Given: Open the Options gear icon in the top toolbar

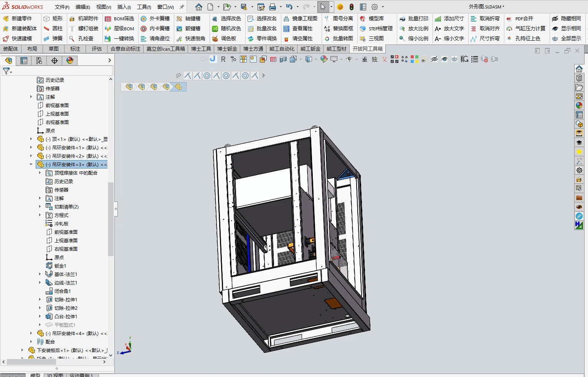Looking at the screenshot, I should (x=375, y=7).
